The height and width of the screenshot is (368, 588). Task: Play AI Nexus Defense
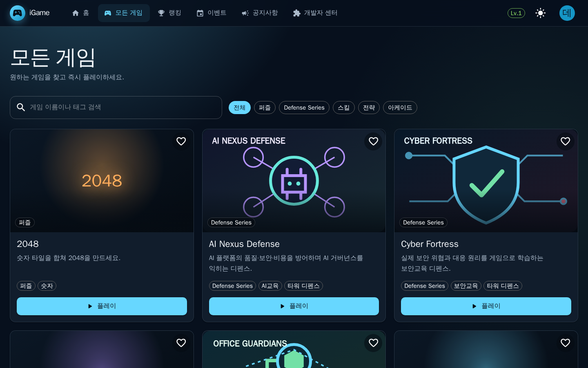pos(294,306)
